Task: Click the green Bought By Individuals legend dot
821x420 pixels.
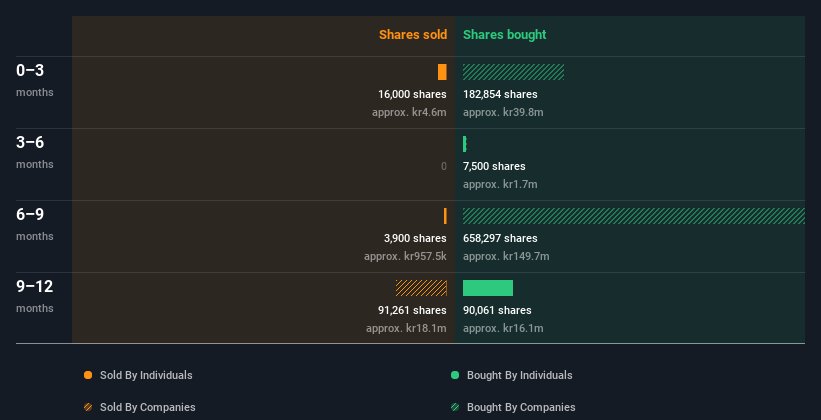Action: pos(455,375)
